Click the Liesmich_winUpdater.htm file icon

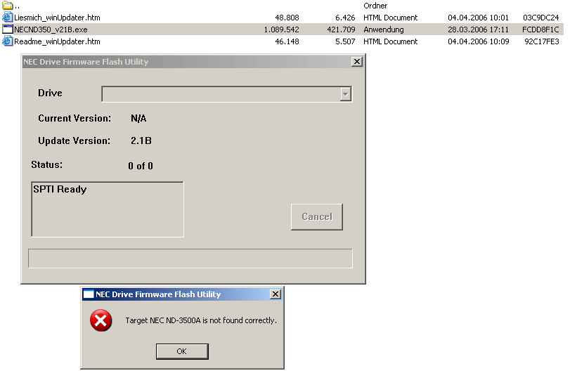pos(7,18)
